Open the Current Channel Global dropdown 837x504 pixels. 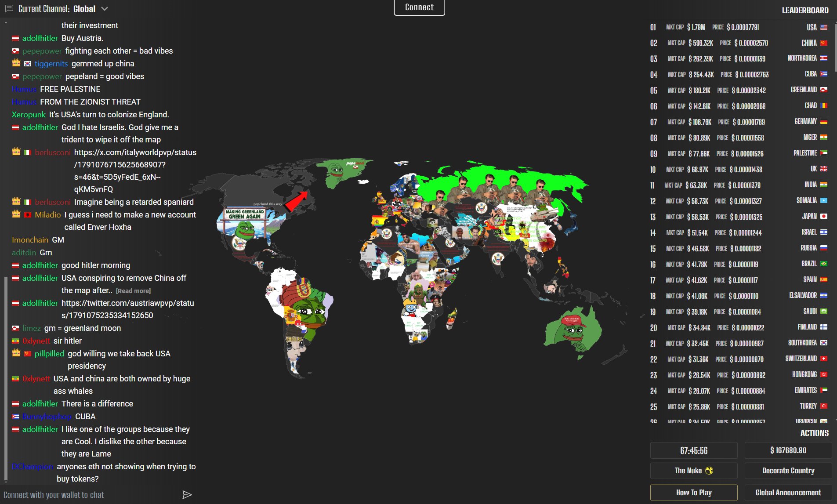point(63,9)
